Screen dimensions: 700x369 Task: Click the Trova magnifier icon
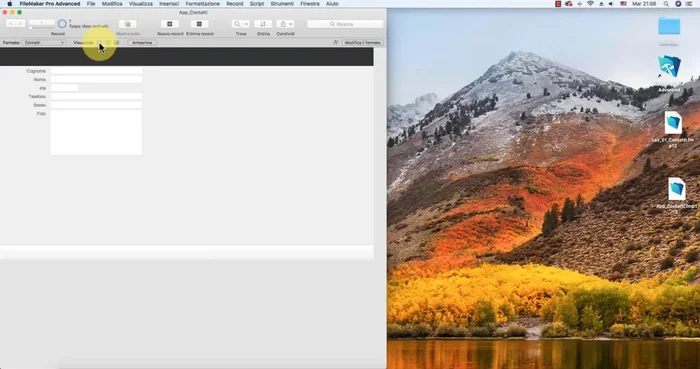pos(238,24)
